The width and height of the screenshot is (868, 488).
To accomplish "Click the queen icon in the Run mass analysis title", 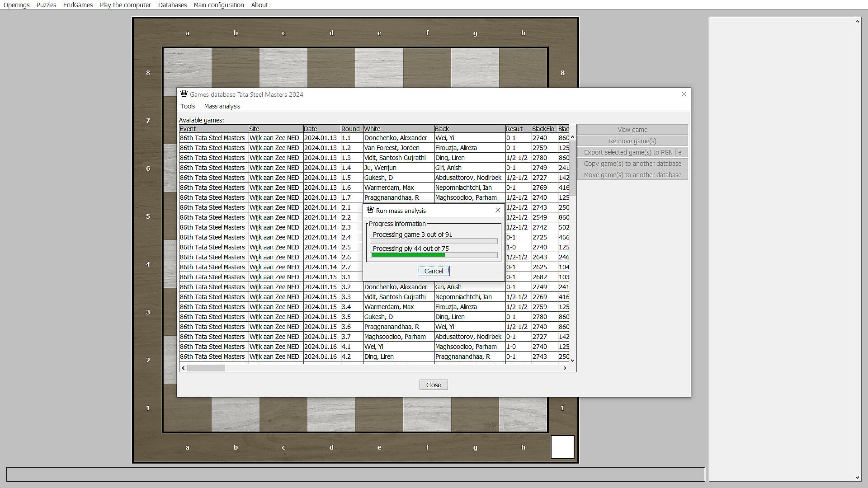I will pyautogui.click(x=370, y=211).
